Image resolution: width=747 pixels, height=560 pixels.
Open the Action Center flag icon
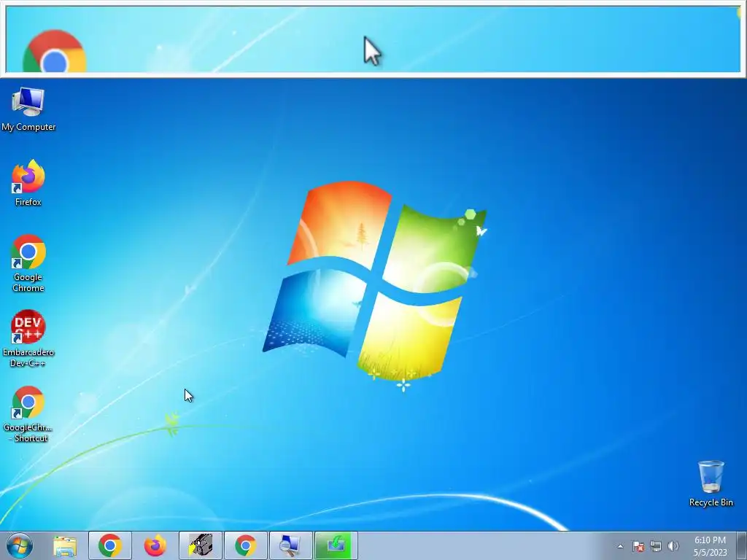638,546
